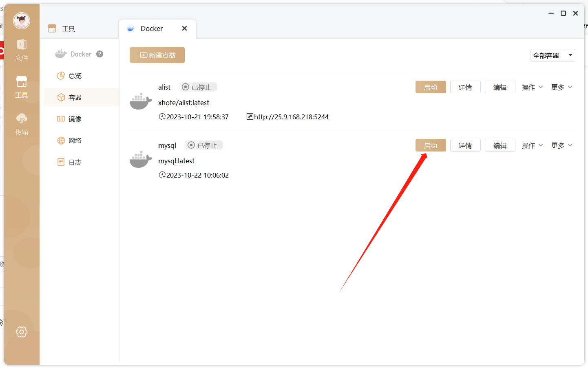Switch to the 工具 tab
This screenshot has width=588, height=369.
(62, 29)
